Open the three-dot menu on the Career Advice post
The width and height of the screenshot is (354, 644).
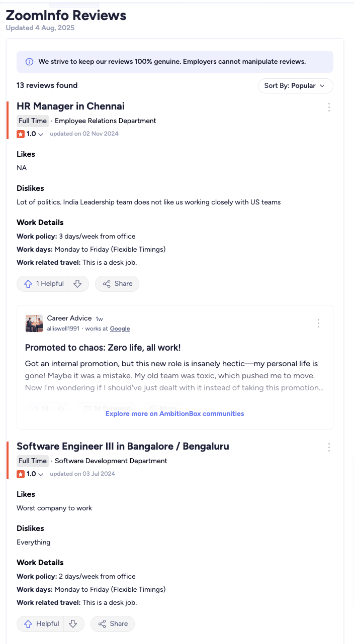point(318,324)
